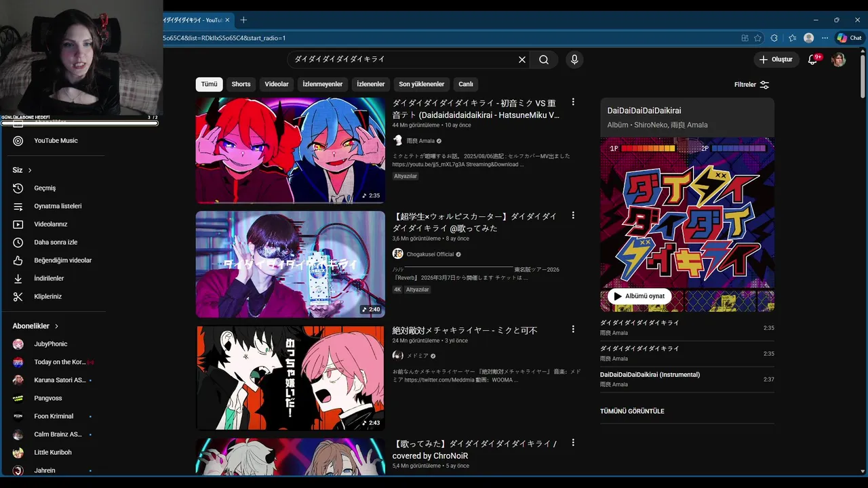Expand the Abonelikler section
868x488 pixels.
[x=35, y=326]
